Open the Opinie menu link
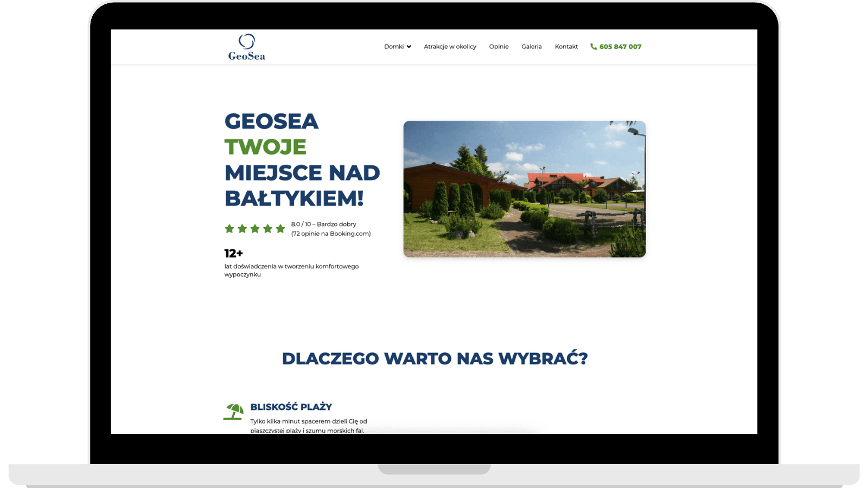Image resolution: width=868 pixels, height=488 pixels. (499, 47)
